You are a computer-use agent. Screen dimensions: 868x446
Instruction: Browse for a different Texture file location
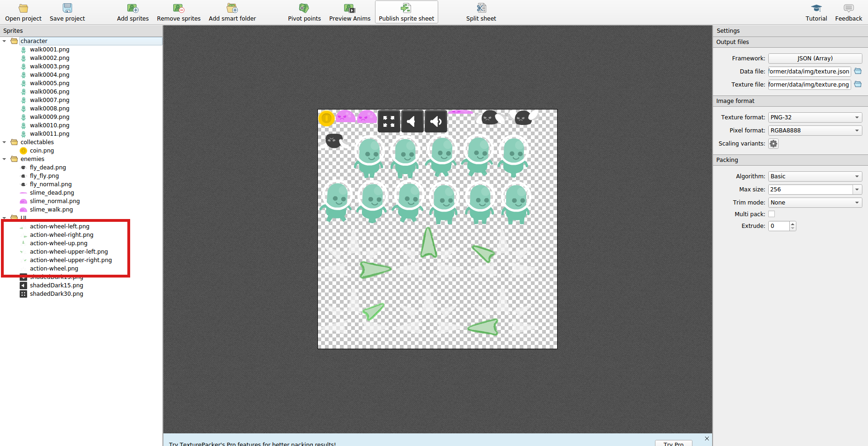tap(858, 84)
